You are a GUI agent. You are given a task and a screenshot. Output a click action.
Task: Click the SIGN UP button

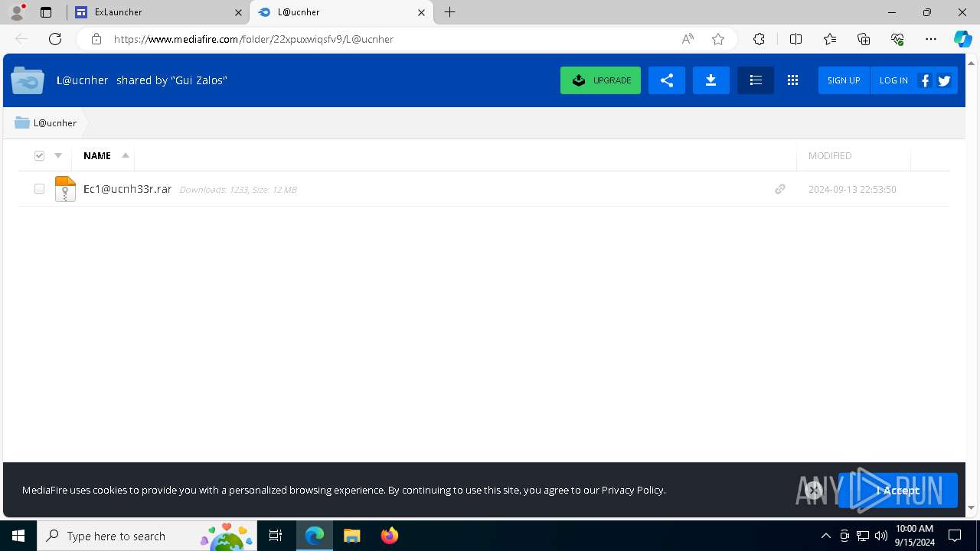844,80
